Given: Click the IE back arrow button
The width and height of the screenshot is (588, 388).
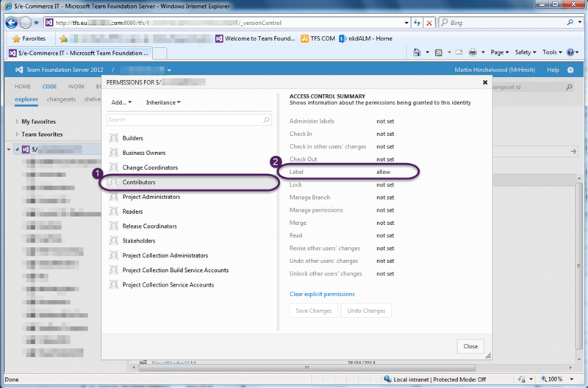Looking at the screenshot, I should 11,23.
